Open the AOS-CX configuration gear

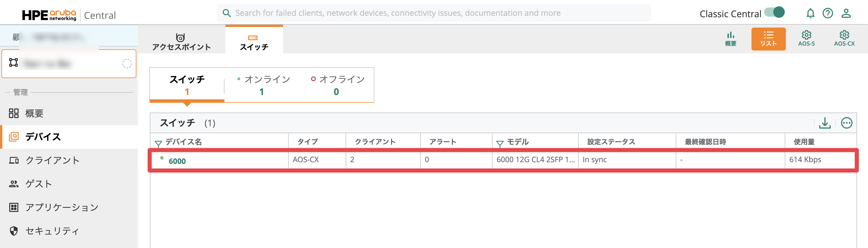pyautogui.click(x=844, y=38)
